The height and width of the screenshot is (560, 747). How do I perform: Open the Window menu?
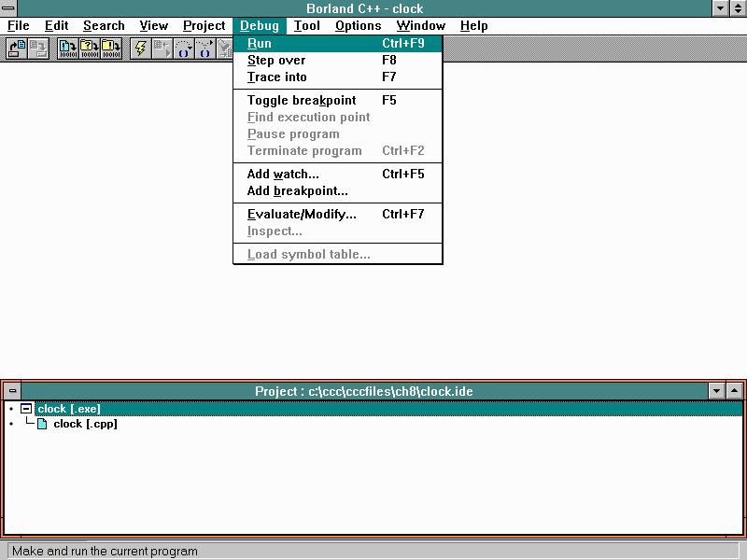tap(420, 25)
